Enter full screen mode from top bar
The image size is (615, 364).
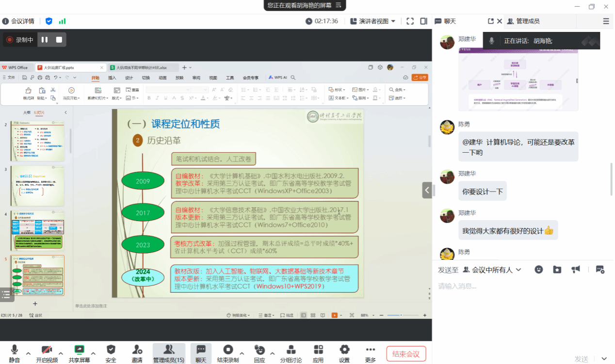410,21
